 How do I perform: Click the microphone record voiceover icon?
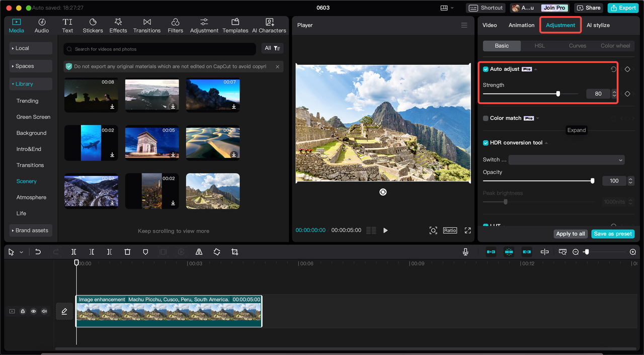pyautogui.click(x=465, y=252)
